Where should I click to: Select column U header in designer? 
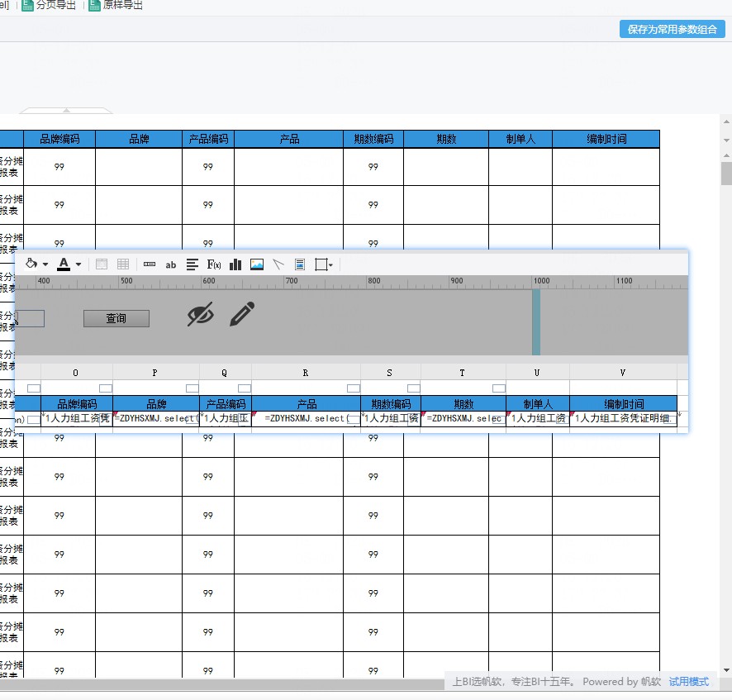point(537,373)
